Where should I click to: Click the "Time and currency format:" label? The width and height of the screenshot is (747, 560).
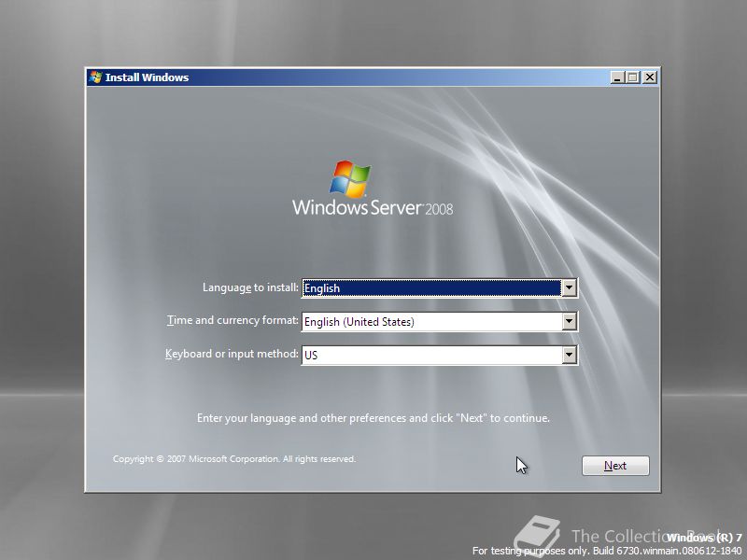point(233,320)
